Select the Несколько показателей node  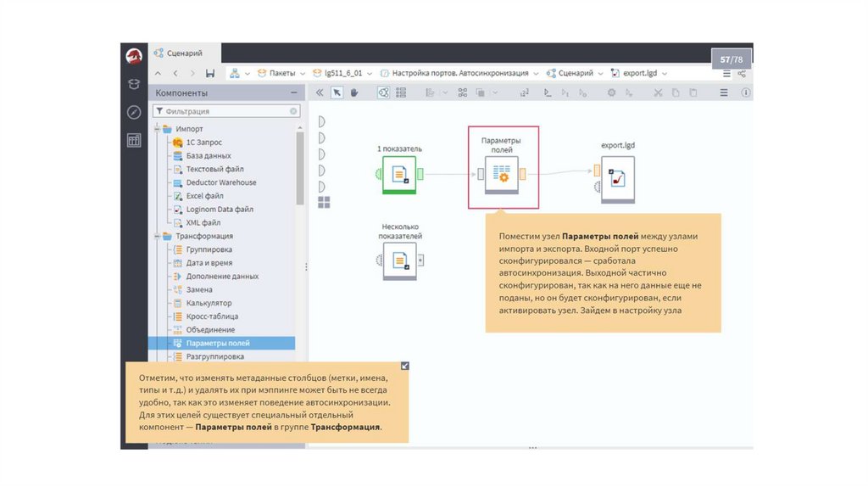400,261
